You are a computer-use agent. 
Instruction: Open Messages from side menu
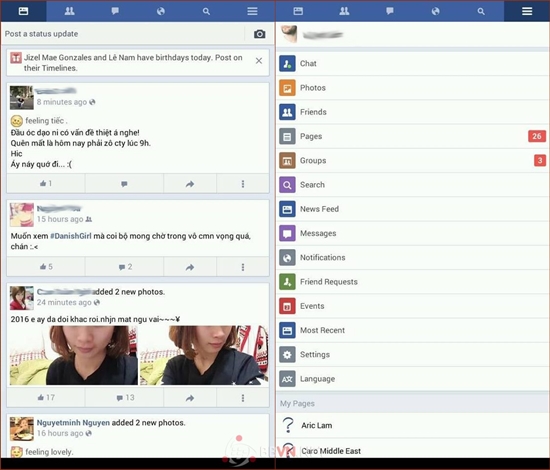(413, 233)
